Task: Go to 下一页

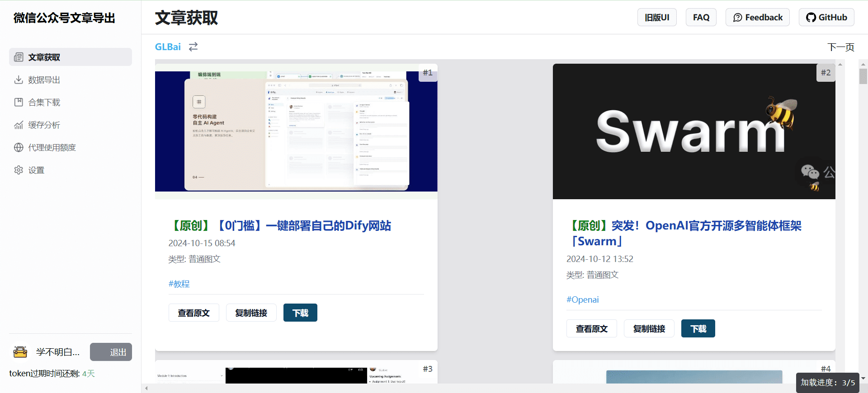Action: coord(841,47)
